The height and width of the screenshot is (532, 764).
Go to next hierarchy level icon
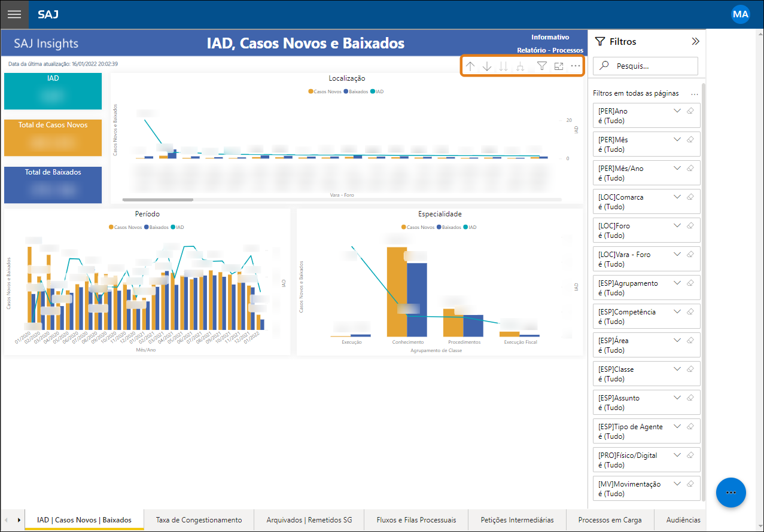point(504,66)
